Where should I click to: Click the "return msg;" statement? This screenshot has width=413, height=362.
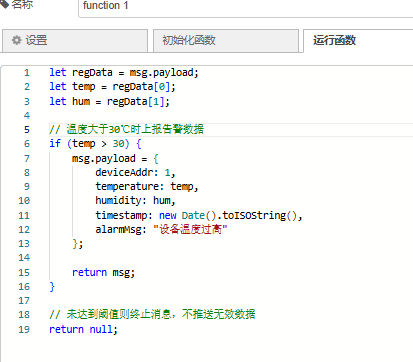click(x=103, y=272)
